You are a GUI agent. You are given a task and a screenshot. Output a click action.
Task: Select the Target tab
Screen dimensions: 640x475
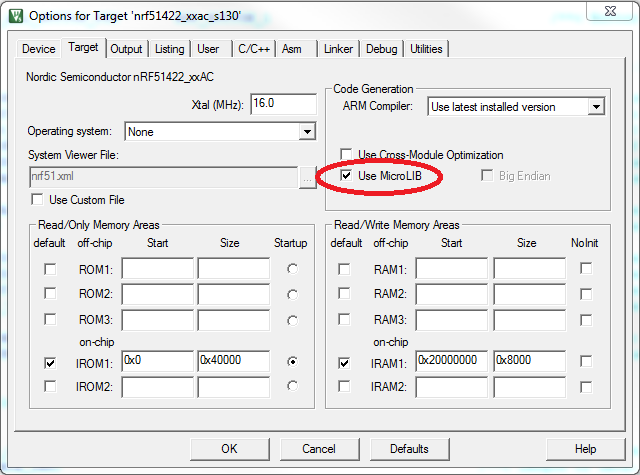point(83,47)
